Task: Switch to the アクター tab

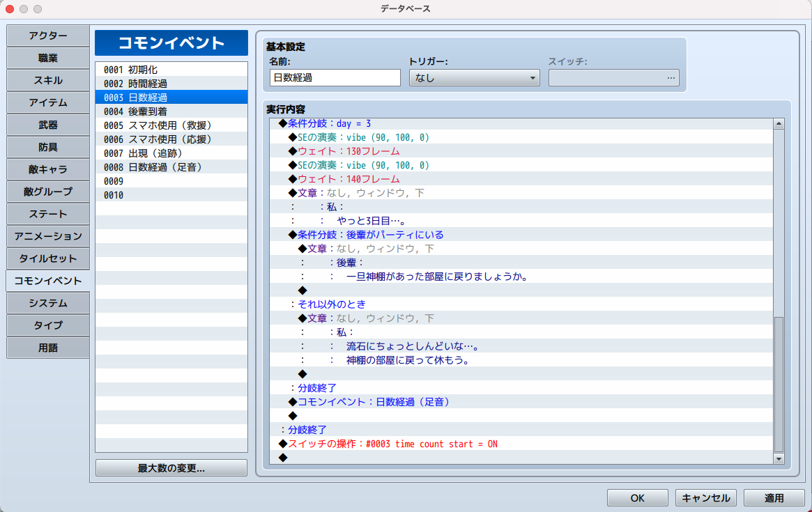Action: (x=48, y=36)
